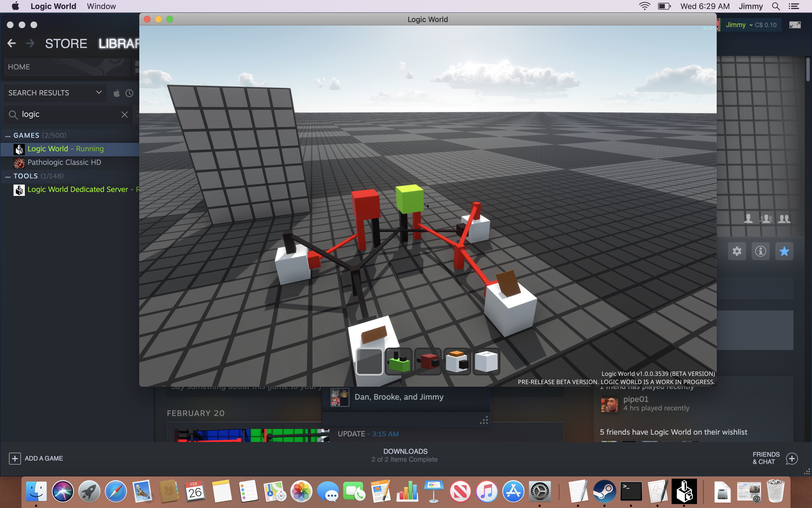The height and width of the screenshot is (508, 812).
Task: Toggle recent activity sort clock icon
Action: 129,93
